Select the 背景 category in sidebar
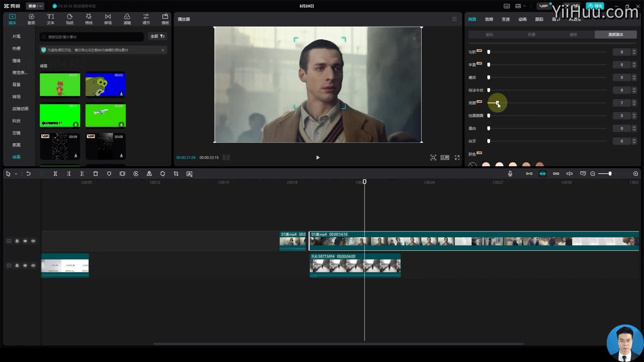The image size is (644, 362). pos(16,84)
